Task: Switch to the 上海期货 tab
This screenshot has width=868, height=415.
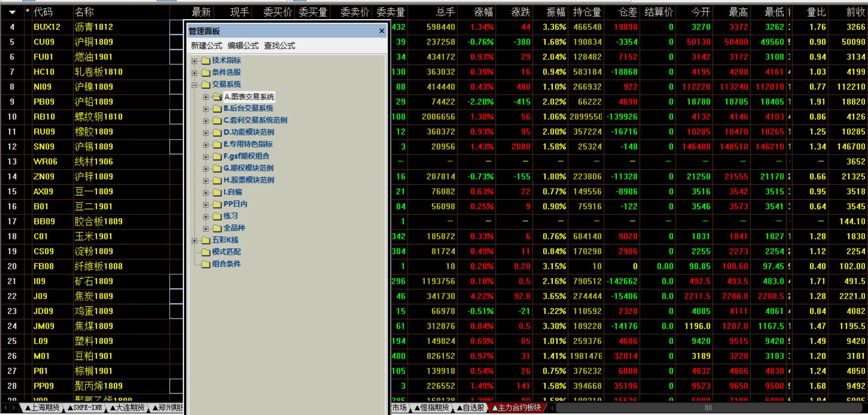Action: point(42,408)
